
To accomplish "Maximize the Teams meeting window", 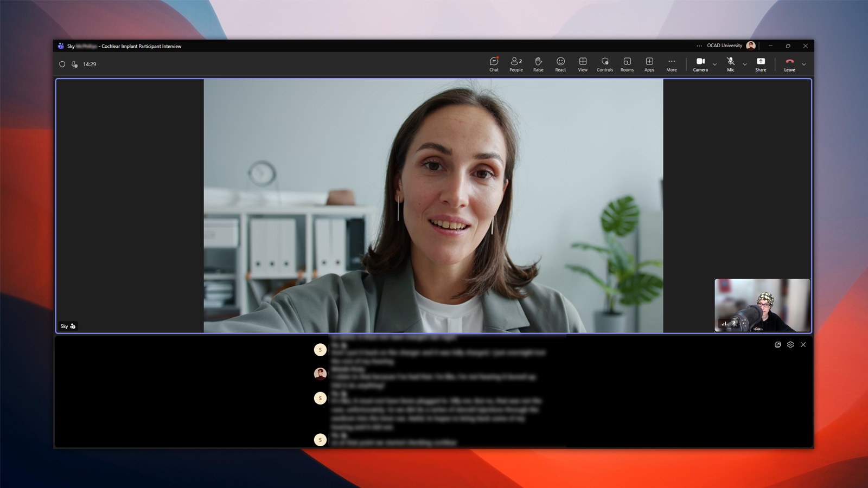I will (x=788, y=46).
